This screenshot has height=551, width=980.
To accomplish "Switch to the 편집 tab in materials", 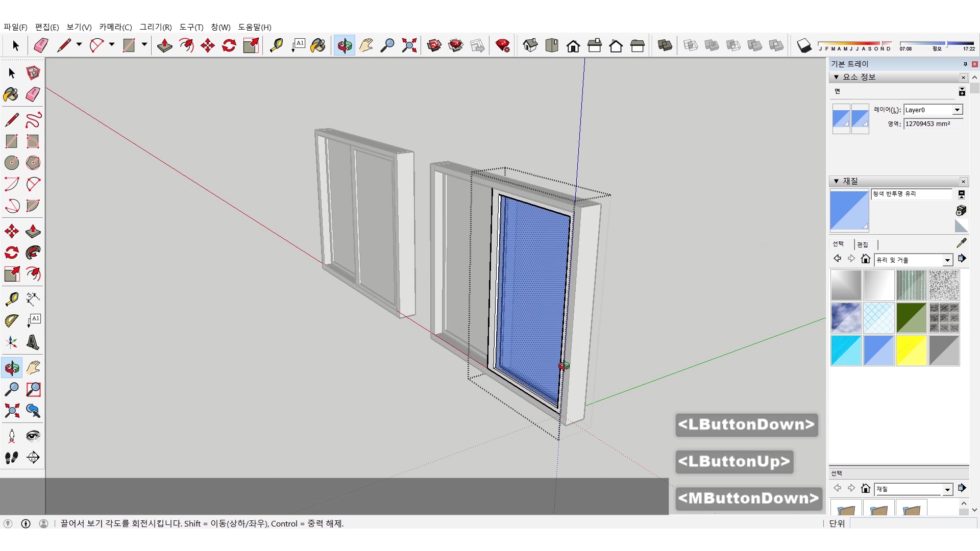I will coord(863,244).
